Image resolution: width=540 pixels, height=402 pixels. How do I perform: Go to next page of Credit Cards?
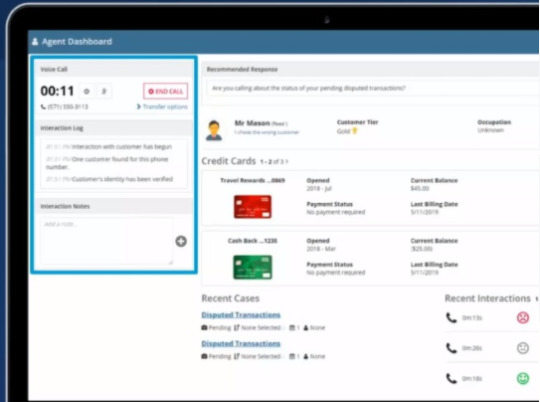click(x=287, y=162)
